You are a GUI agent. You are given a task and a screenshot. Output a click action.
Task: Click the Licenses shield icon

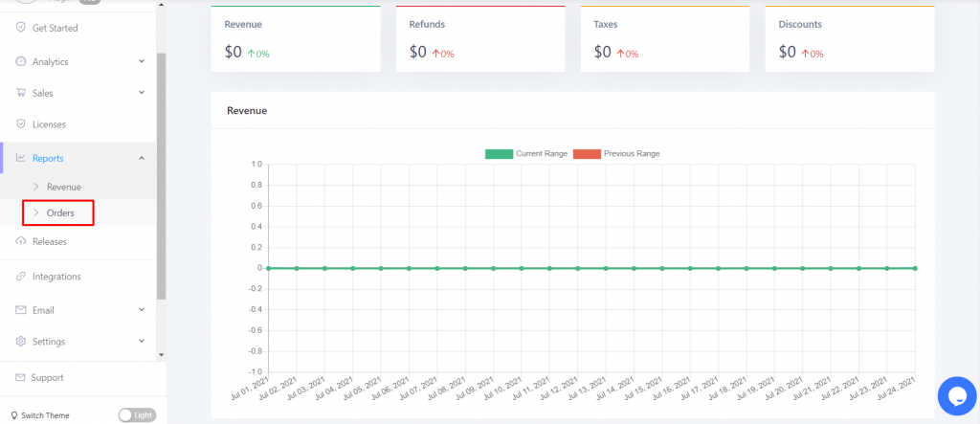[x=21, y=123]
